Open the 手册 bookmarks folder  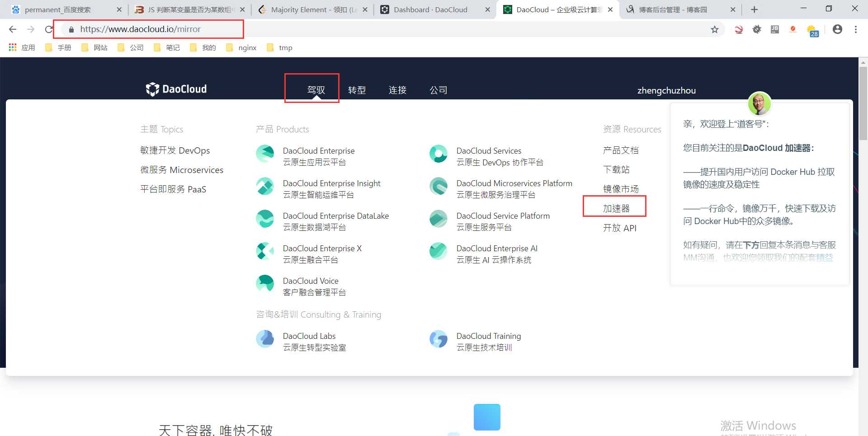[x=59, y=47]
